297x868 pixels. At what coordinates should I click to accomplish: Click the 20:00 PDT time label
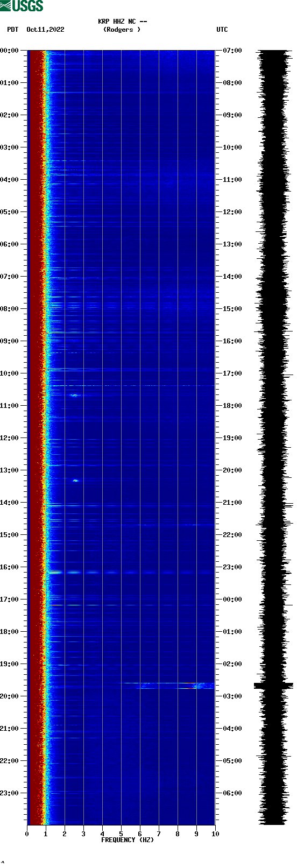(10, 696)
